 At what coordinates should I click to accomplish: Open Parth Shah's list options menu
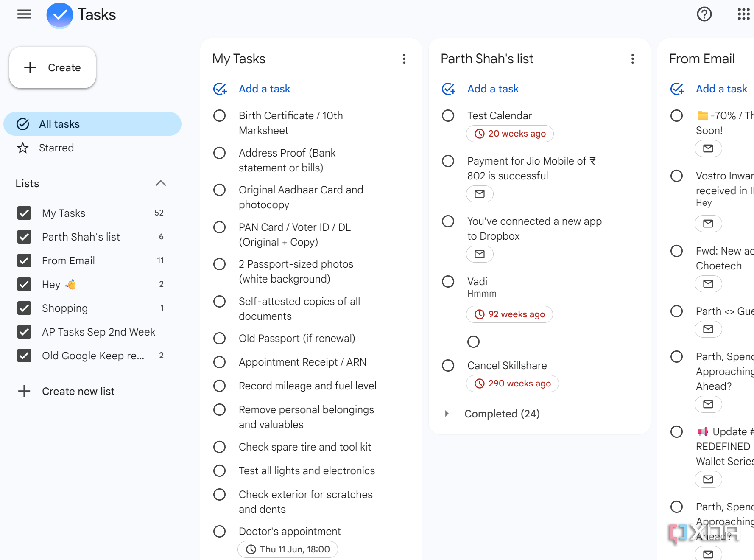(633, 59)
